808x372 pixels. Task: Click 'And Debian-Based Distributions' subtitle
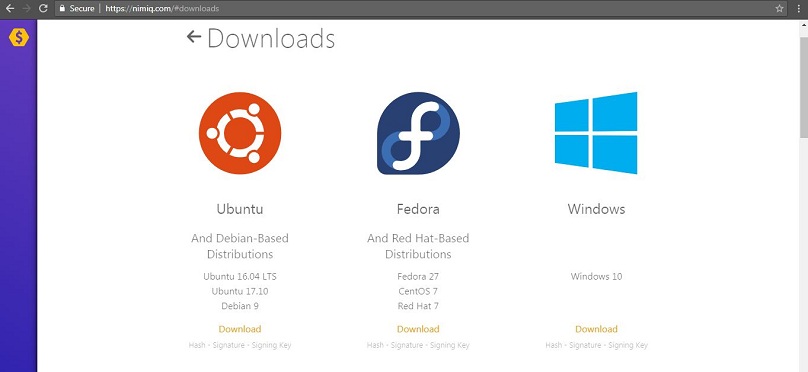240,246
